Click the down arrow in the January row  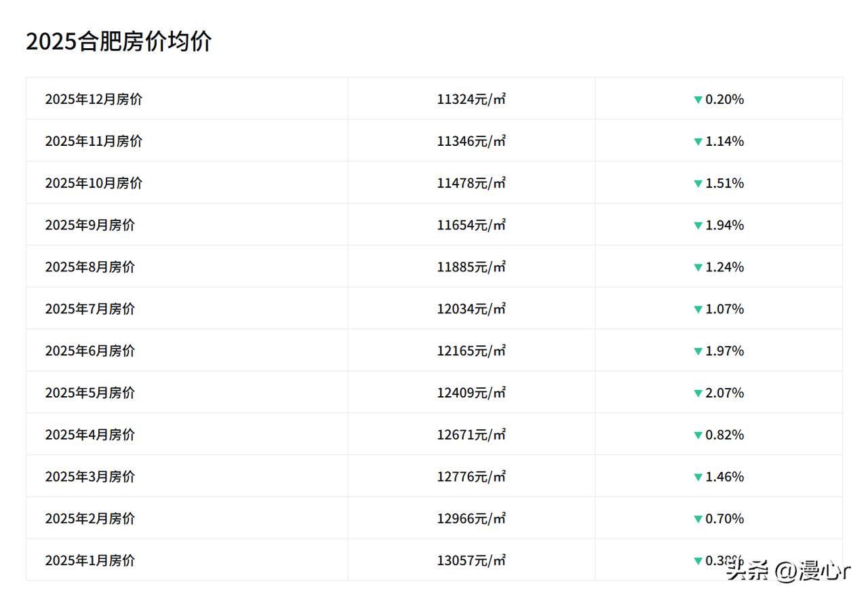point(698,561)
